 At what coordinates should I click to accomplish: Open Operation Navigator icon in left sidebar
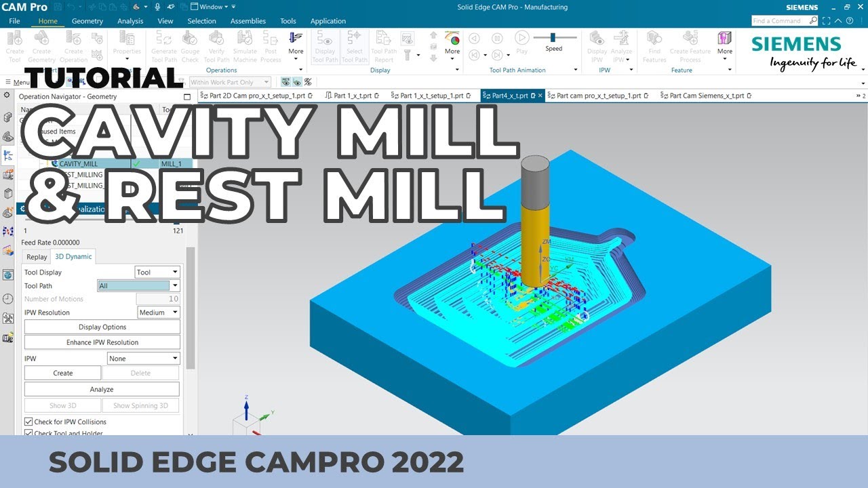click(7, 155)
